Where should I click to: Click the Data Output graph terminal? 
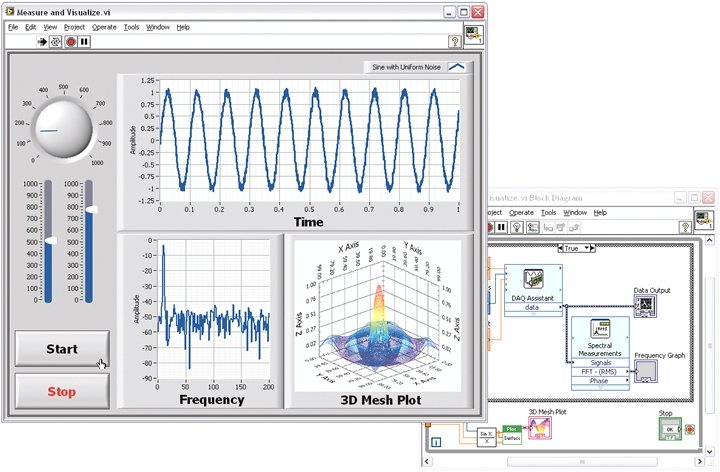[645, 307]
